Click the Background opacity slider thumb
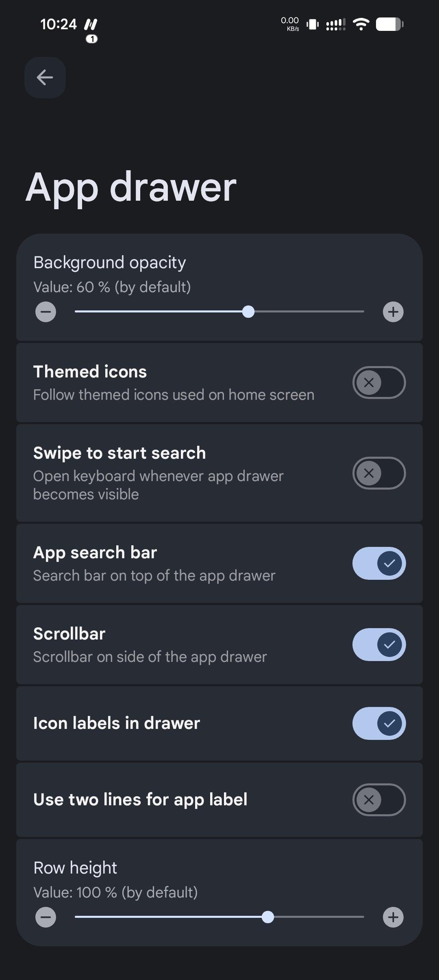This screenshot has width=439, height=980. pyautogui.click(x=248, y=312)
